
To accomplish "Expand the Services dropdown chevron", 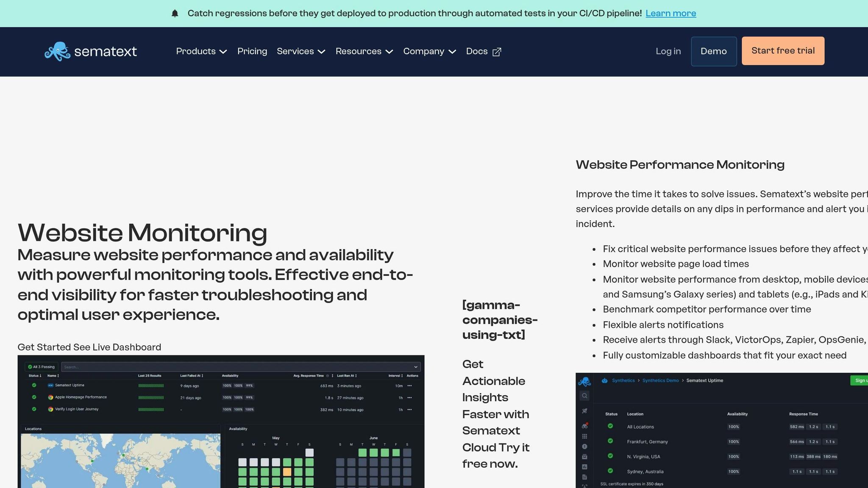I will [x=322, y=52].
